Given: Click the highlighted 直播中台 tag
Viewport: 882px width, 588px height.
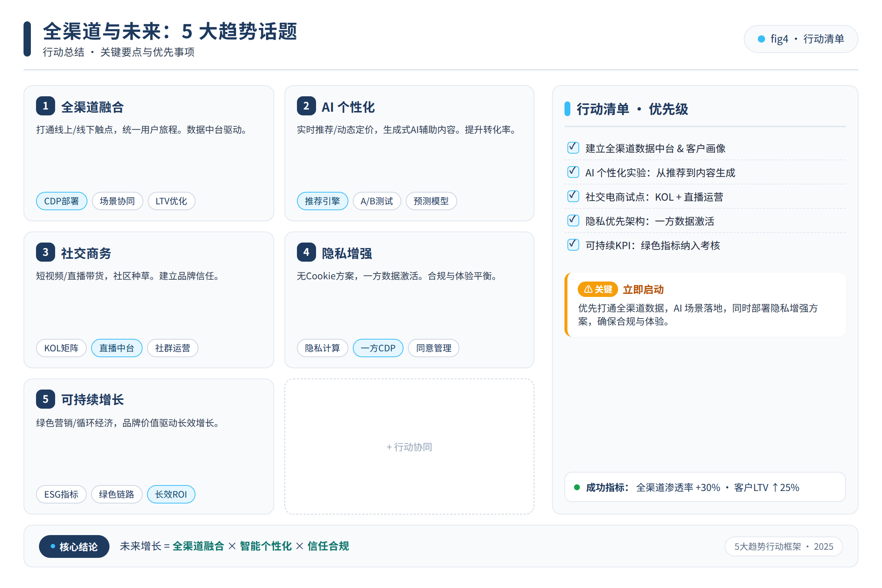Looking at the screenshot, I should pyautogui.click(x=117, y=348).
